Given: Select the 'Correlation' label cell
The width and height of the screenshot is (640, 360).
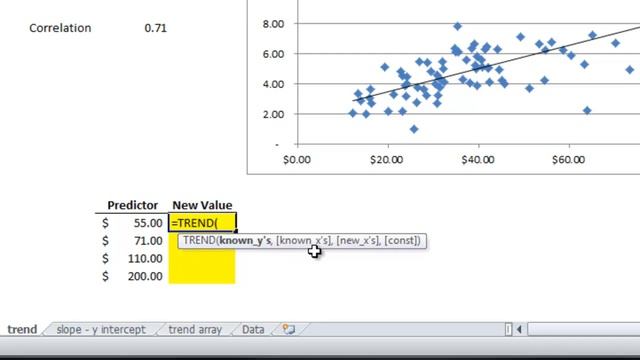Looking at the screenshot, I should point(60,28).
